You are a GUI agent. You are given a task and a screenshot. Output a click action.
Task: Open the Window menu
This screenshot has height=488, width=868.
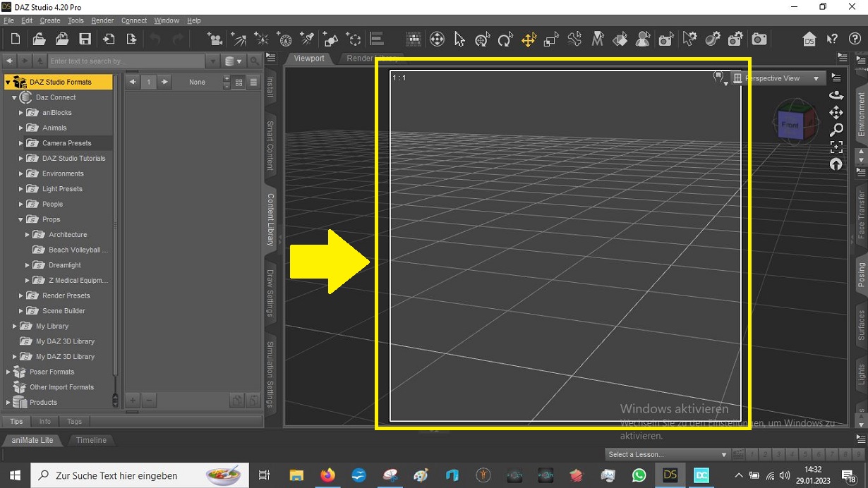167,20
